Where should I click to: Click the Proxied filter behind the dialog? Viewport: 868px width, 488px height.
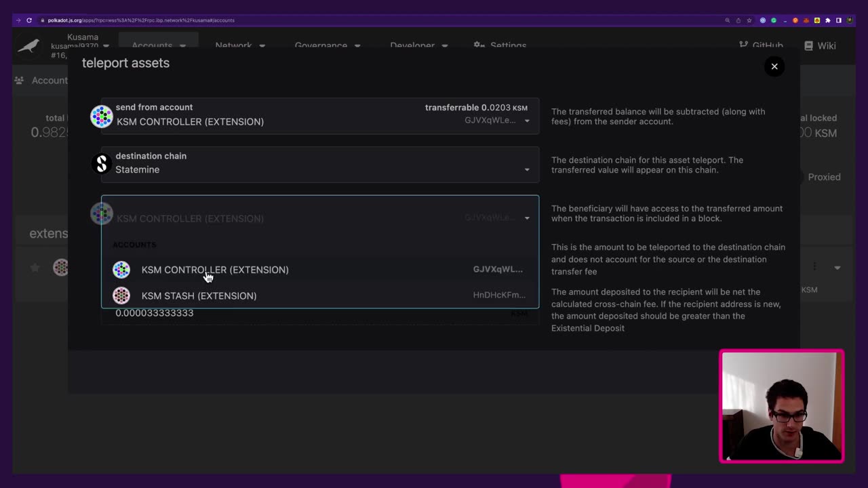click(824, 177)
